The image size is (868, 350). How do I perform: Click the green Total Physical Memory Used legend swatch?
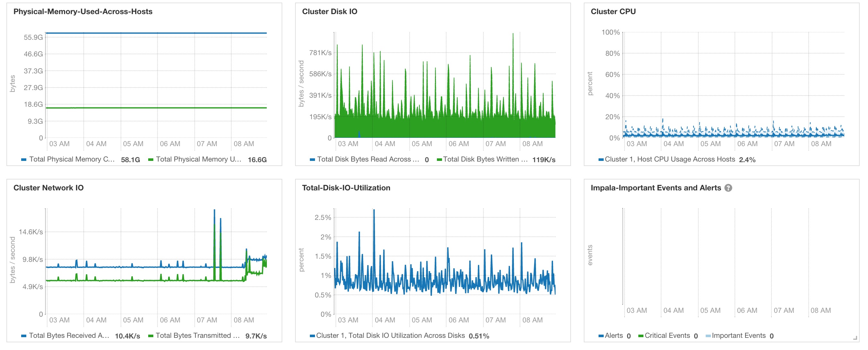(x=151, y=160)
